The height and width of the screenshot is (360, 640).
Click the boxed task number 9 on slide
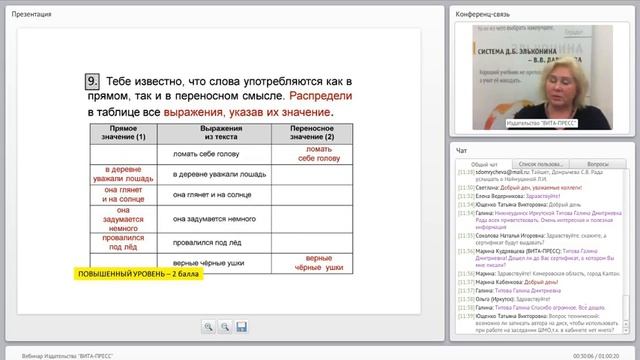coord(92,81)
